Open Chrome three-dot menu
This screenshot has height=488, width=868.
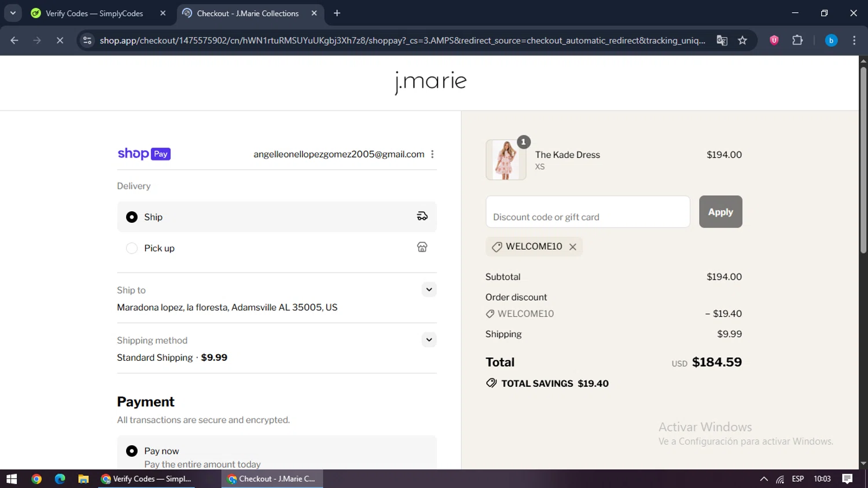(854, 41)
